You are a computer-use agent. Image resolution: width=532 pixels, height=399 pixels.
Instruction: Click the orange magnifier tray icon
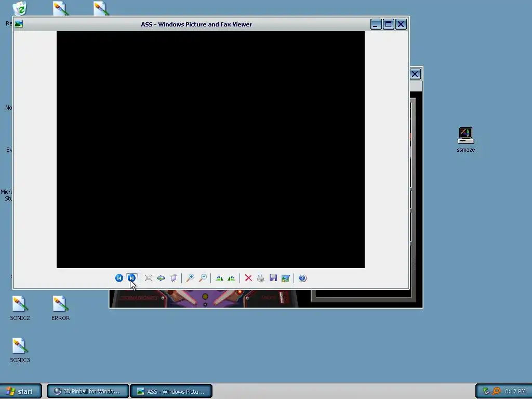click(x=496, y=391)
